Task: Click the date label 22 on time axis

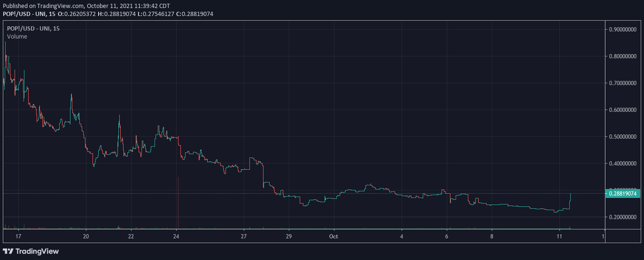Action: click(131, 236)
